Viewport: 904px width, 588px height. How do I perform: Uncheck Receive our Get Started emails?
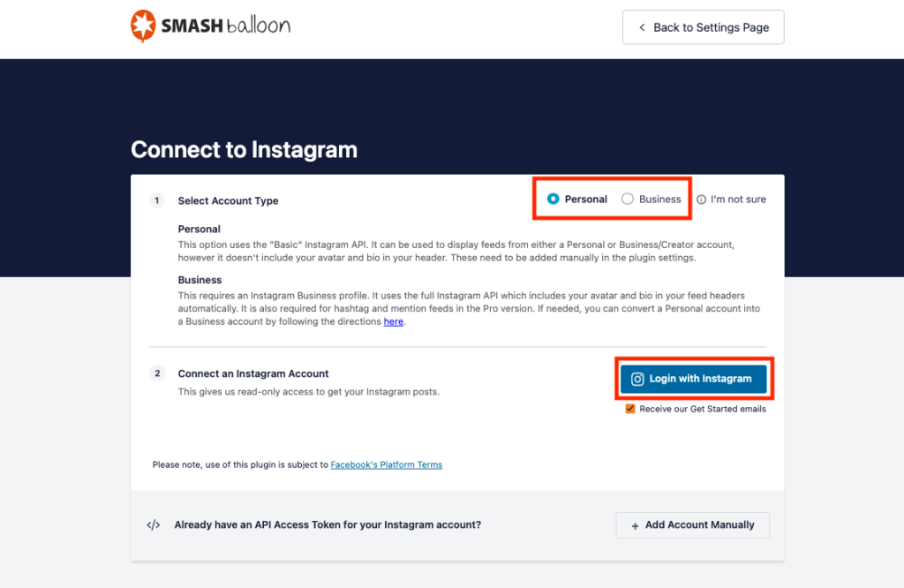click(629, 409)
